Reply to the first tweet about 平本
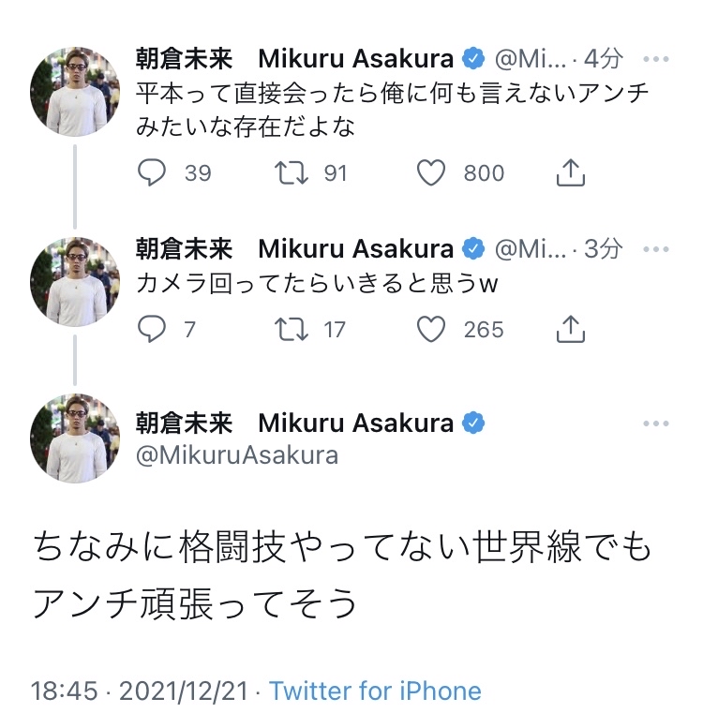The height and width of the screenshot is (728, 703). (152, 172)
